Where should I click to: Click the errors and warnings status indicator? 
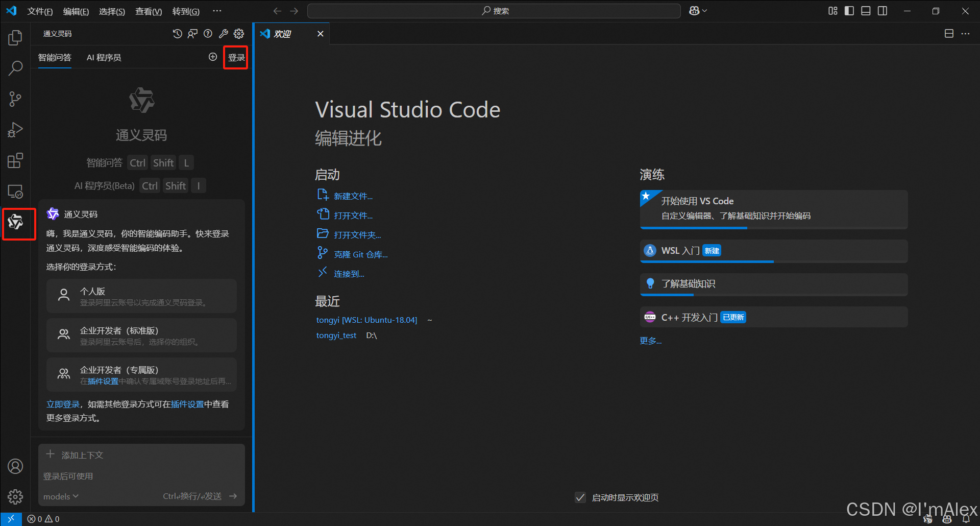(43, 519)
